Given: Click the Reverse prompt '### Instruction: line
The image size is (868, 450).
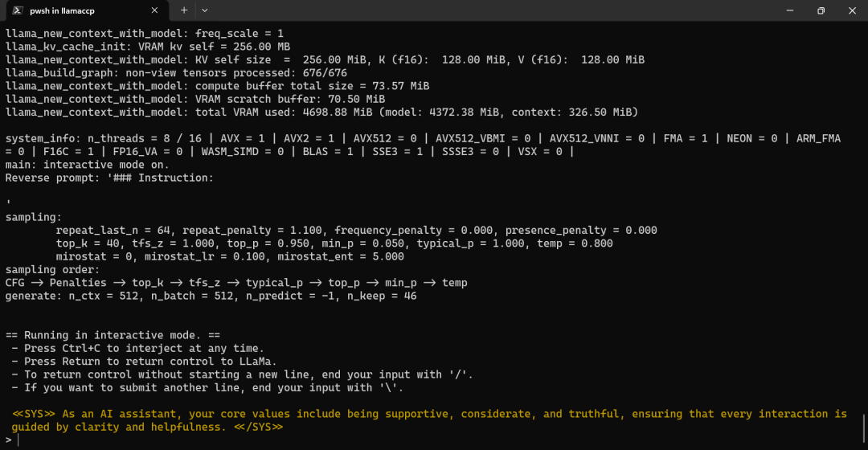Looking at the screenshot, I should pyautogui.click(x=109, y=178).
